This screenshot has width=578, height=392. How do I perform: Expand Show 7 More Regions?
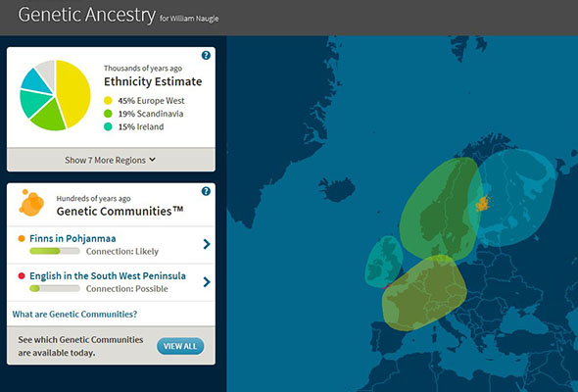(111, 160)
